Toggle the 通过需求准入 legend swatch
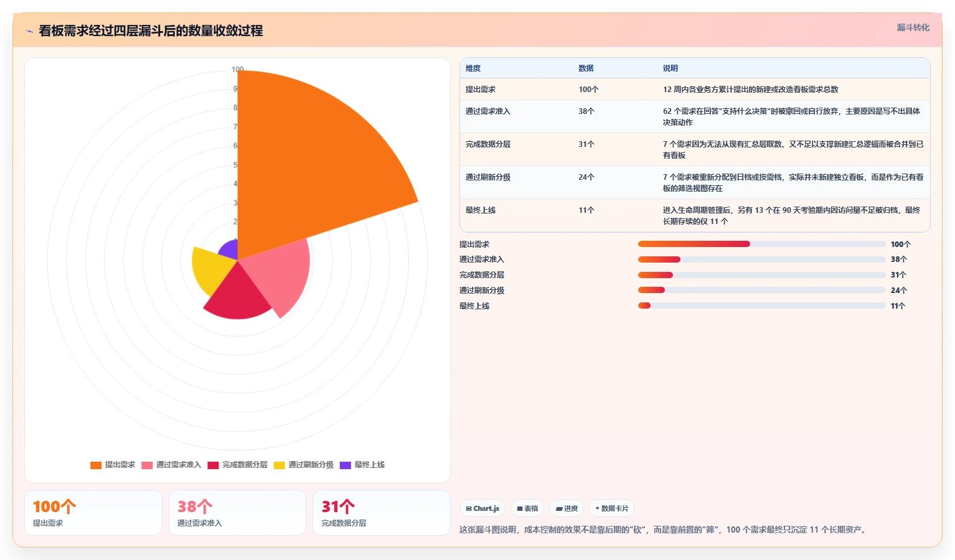This screenshot has width=955, height=560. [x=147, y=465]
